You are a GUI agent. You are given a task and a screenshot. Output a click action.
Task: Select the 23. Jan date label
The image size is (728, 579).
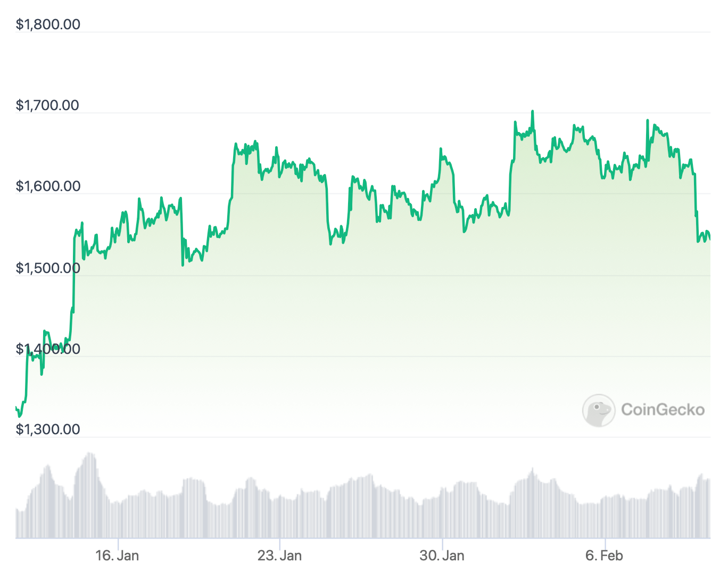pos(279,556)
